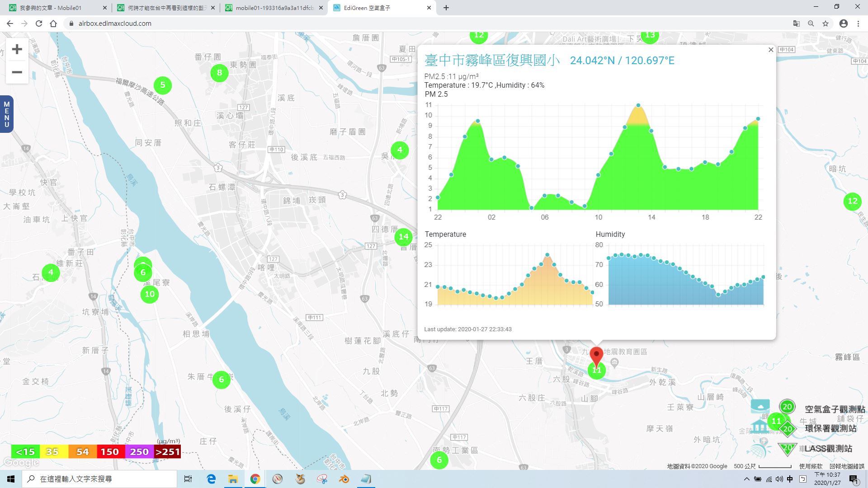Open File Explorer from taskbar
This screenshot has height=488, width=868.
tap(233, 479)
